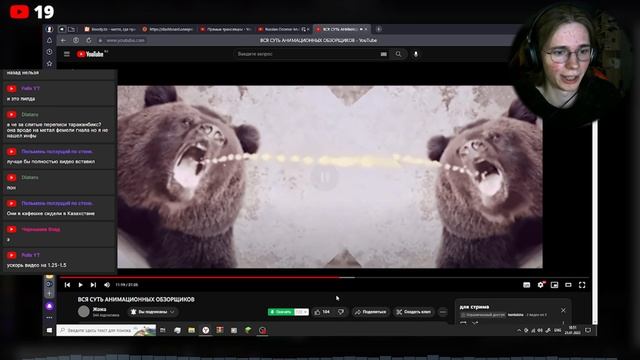Viewport: 640px width, 360px height.
Task: Open the three-dot sidebar menu icon
Action: click(x=49, y=318)
